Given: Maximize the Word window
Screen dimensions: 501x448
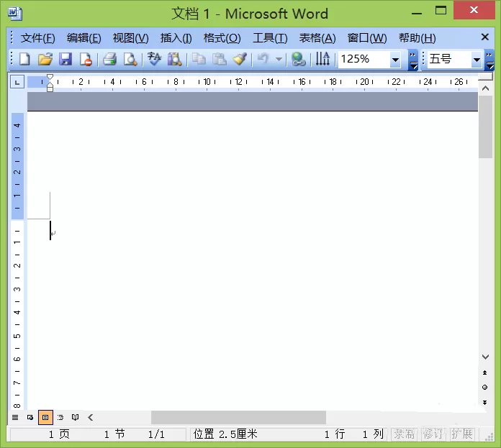Looking at the screenshot, I should [441, 11].
